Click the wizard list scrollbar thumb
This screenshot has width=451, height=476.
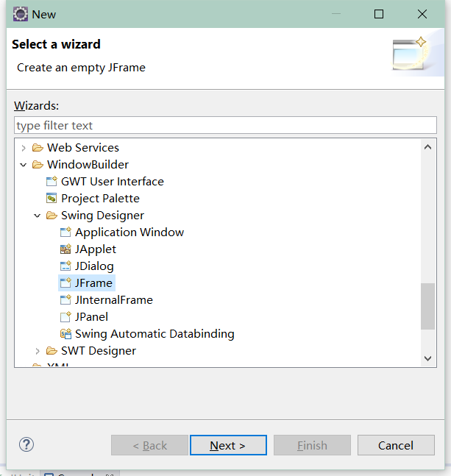[x=427, y=306]
